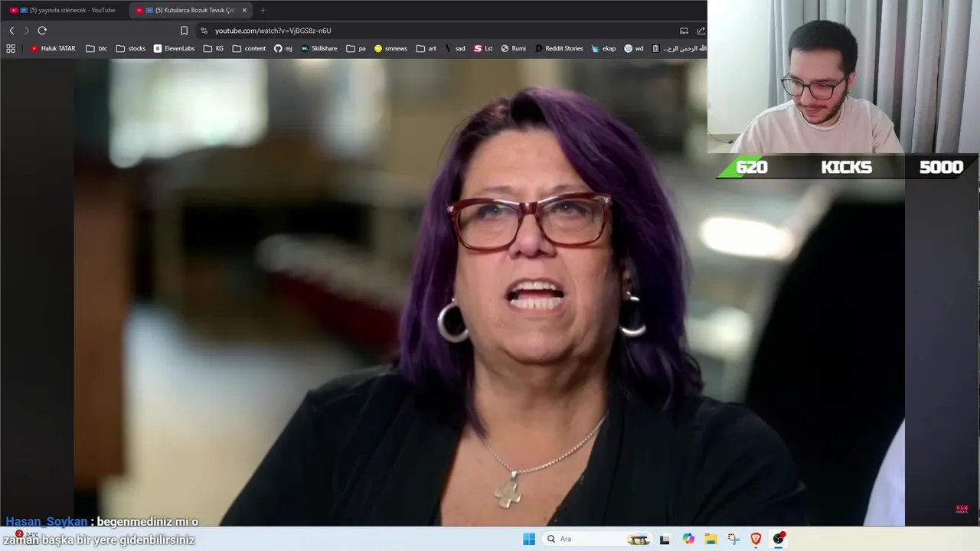Open a new browser tab
This screenshot has width=980, height=551.
[x=263, y=10]
